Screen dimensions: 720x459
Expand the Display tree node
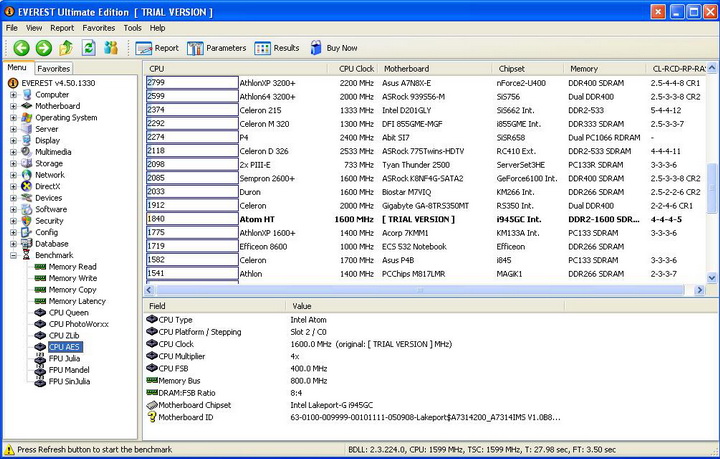[x=13, y=140]
